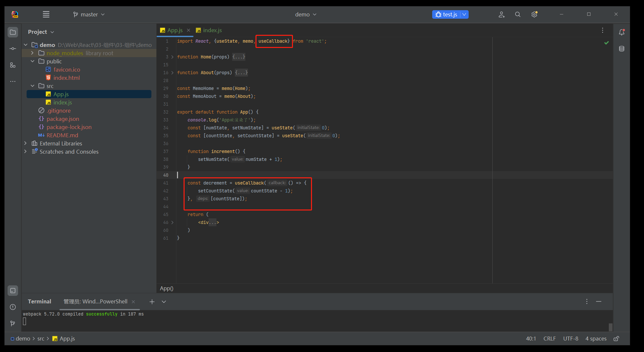The image size is (644, 352).
Task: Unfold the Home function at line 3
Action: click(x=172, y=57)
